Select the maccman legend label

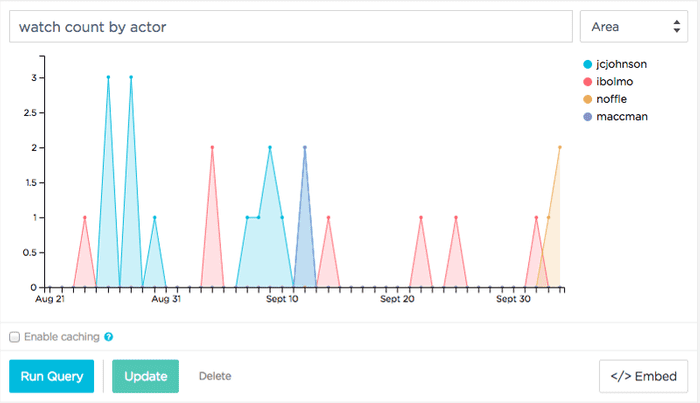[x=622, y=117]
